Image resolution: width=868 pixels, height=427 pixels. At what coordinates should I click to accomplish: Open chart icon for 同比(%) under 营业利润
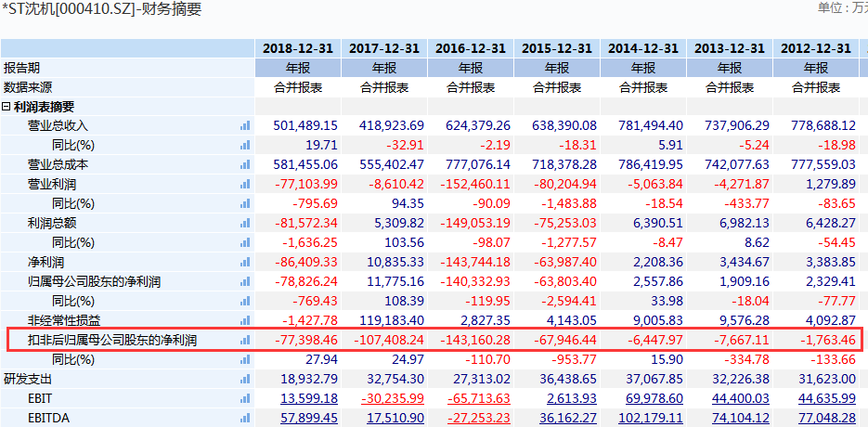click(245, 204)
